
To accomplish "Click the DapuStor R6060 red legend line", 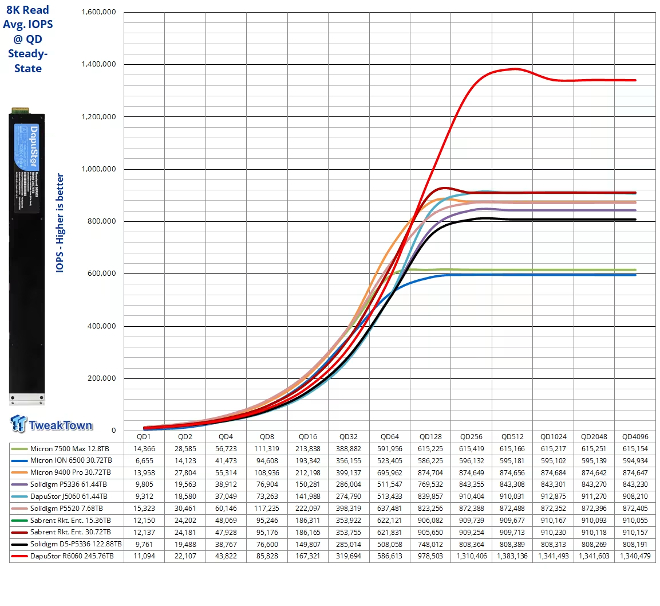I will click(x=19, y=556).
